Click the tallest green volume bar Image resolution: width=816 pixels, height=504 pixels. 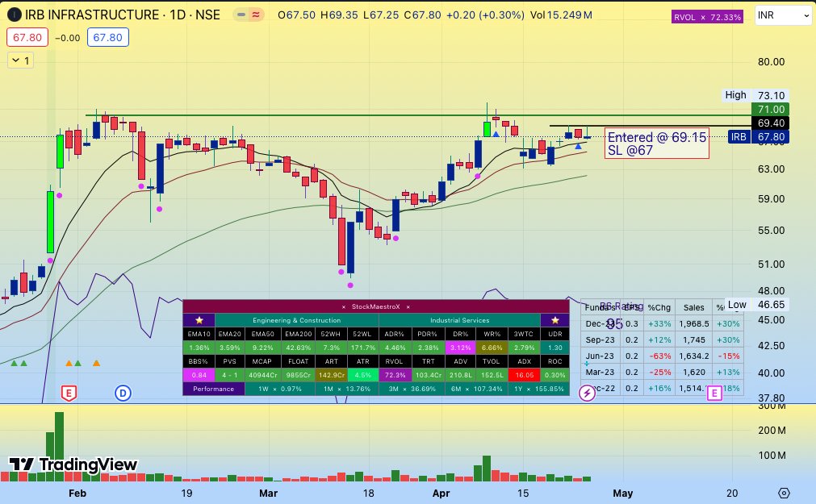[60, 447]
